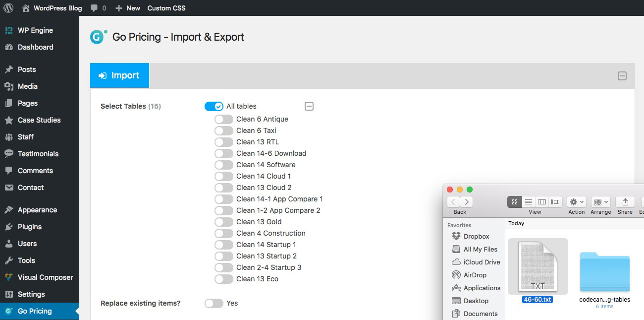644x320 pixels.
Task: Enable the Clean 13 Gold toggle
Action: click(x=224, y=222)
